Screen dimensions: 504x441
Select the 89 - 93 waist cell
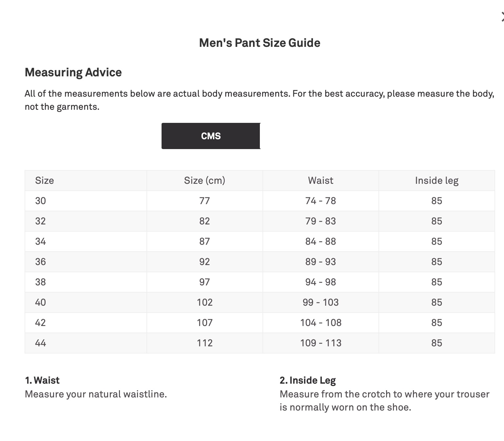320,262
